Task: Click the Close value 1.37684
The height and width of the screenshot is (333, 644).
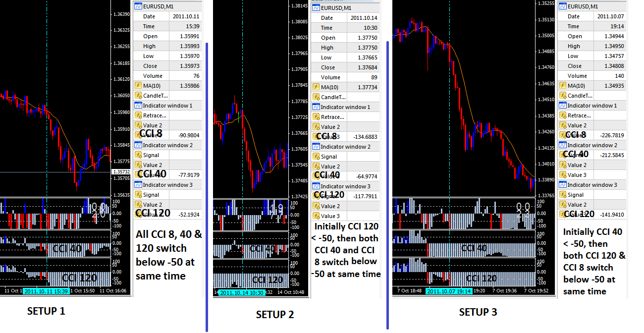Action: 368,67
